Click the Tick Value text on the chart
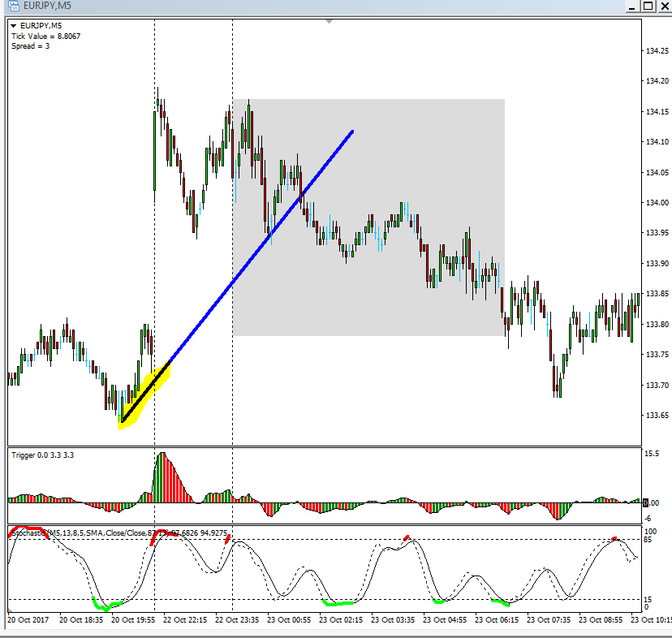Screen dimensions: 672x638 pos(45,36)
